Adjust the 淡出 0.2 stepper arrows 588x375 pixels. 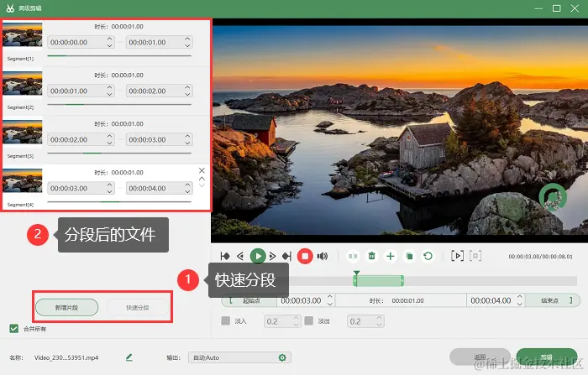point(379,321)
